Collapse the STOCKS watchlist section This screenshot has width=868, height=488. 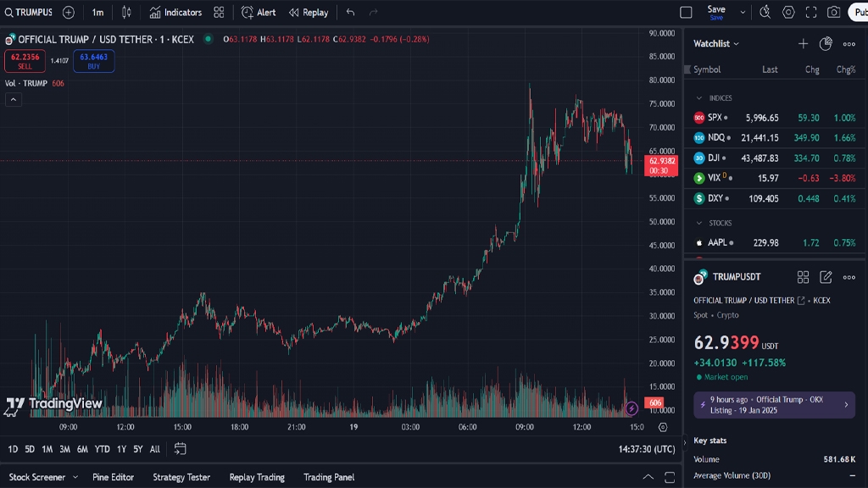pyautogui.click(x=699, y=223)
